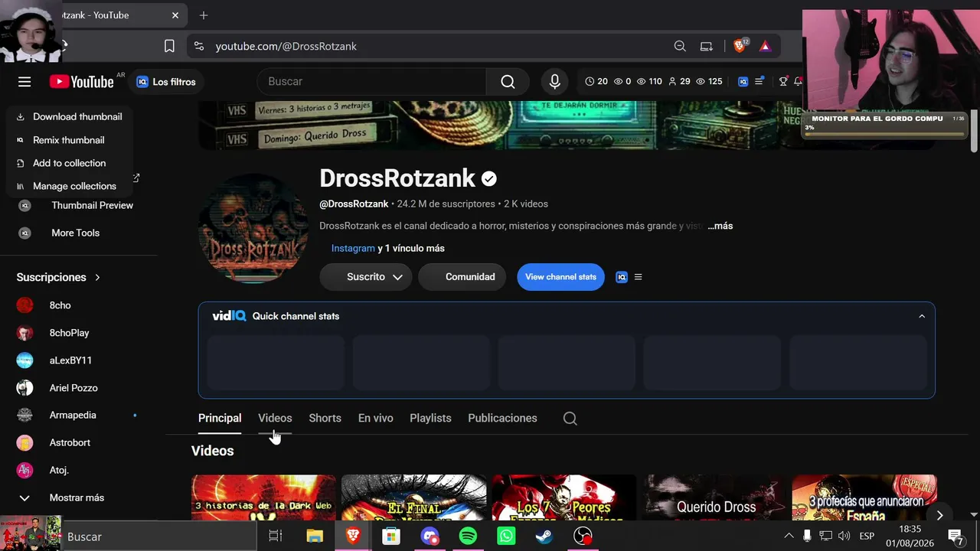This screenshot has width=980, height=551.
Task: Click the vidIQ icon next to More Tools
Action: point(24,233)
